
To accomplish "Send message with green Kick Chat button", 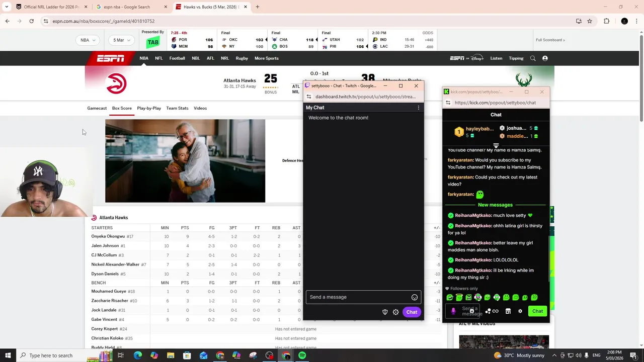I will [537, 311].
